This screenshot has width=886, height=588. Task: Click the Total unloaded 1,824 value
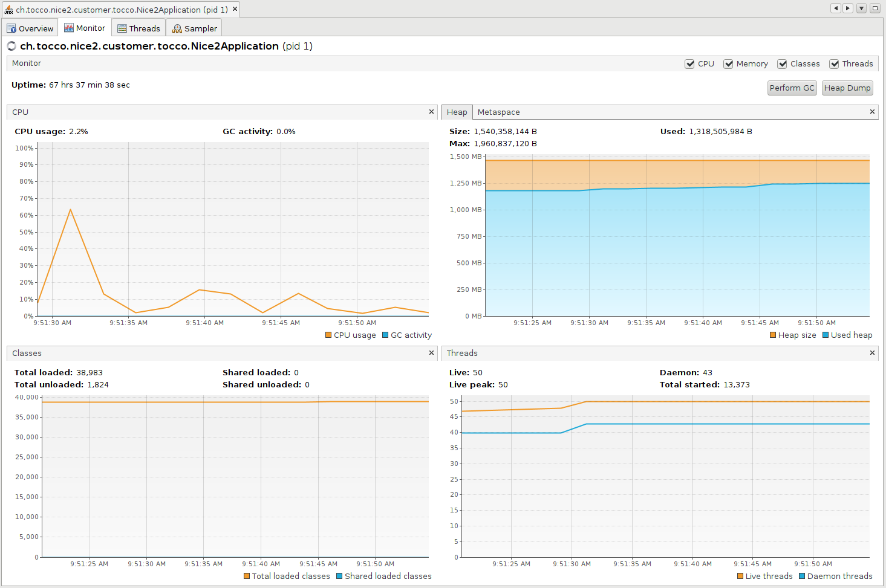point(98,385)
